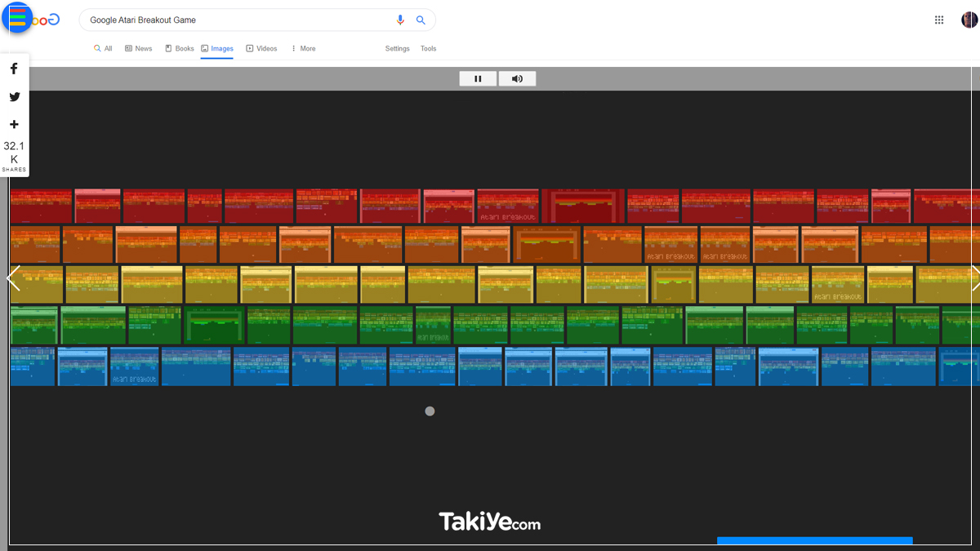
Task: Click the gray Breakout ball
Action: [430, 411]
